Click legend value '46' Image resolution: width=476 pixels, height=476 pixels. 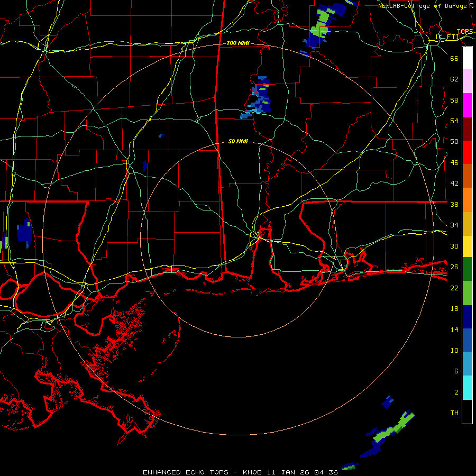[x=454, y=163]
